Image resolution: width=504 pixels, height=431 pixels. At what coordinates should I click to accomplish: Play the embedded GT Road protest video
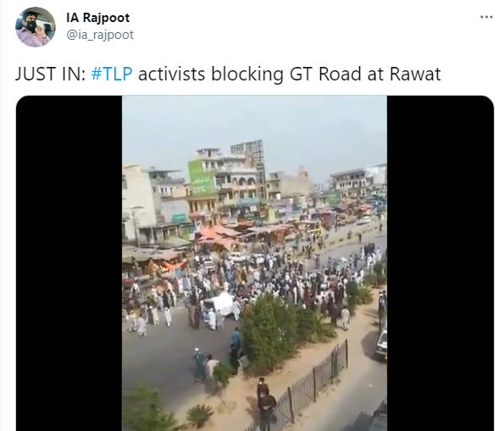[x=255, y=262]
